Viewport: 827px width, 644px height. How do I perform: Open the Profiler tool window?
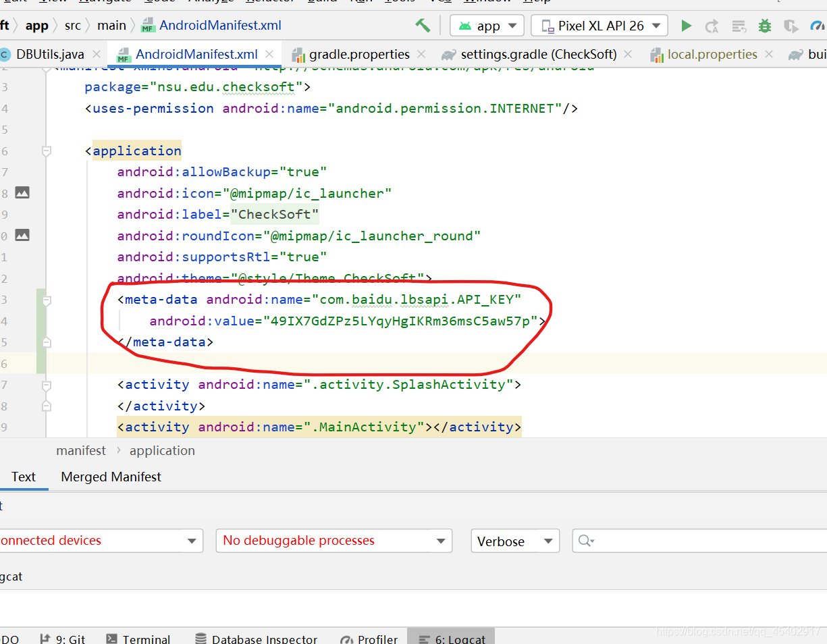click(369, 639)
